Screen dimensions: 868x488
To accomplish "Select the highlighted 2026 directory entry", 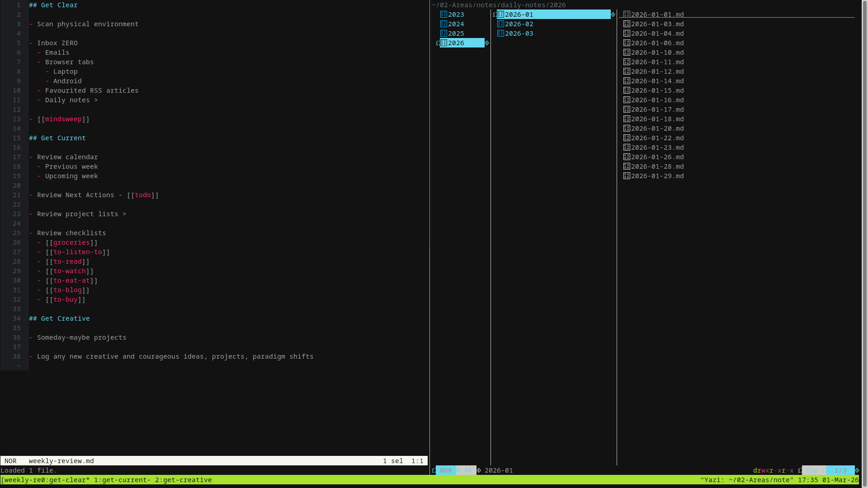I will 456,43.
